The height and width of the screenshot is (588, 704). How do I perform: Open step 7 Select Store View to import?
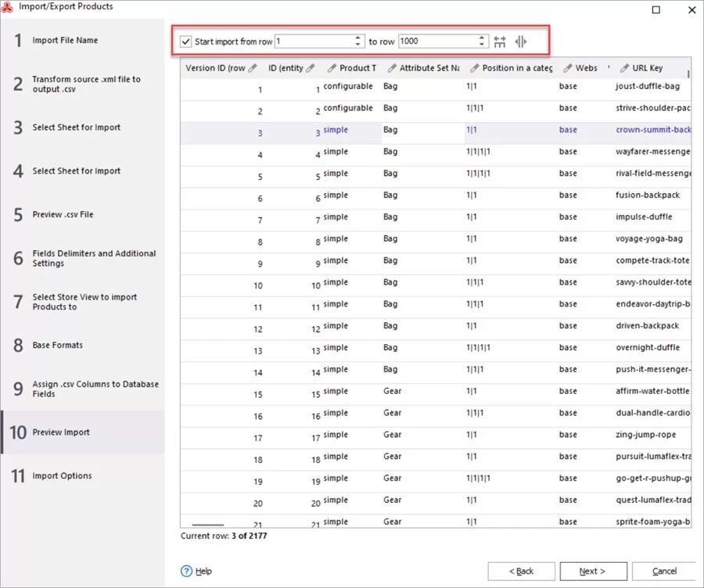83,302
